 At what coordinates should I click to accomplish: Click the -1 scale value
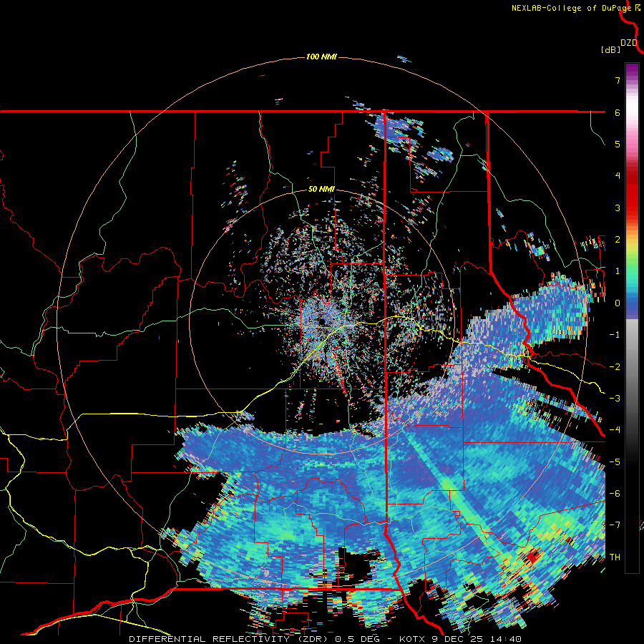pyautogui.click(x=615, y=335)
